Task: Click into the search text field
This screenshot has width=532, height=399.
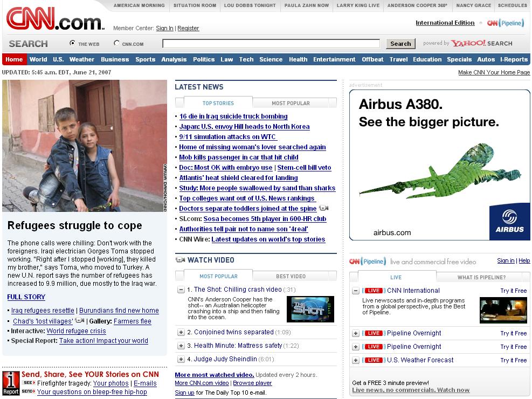Action: (x=274, y=44)
